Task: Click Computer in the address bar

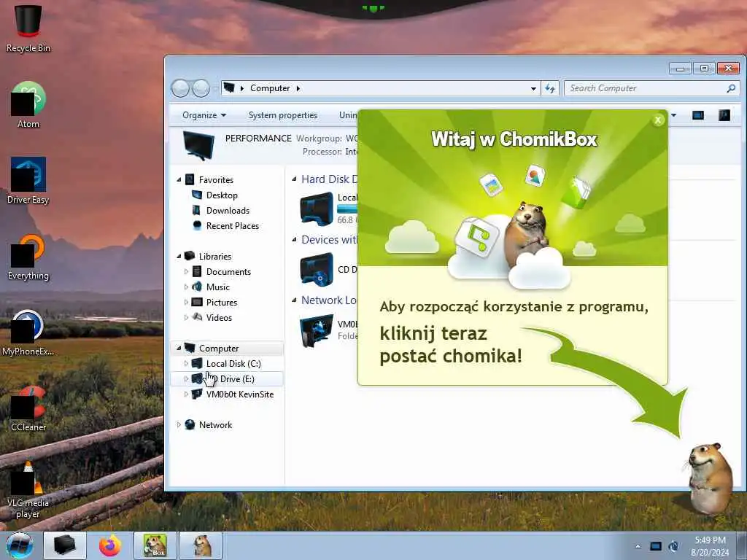Action: 270,88
